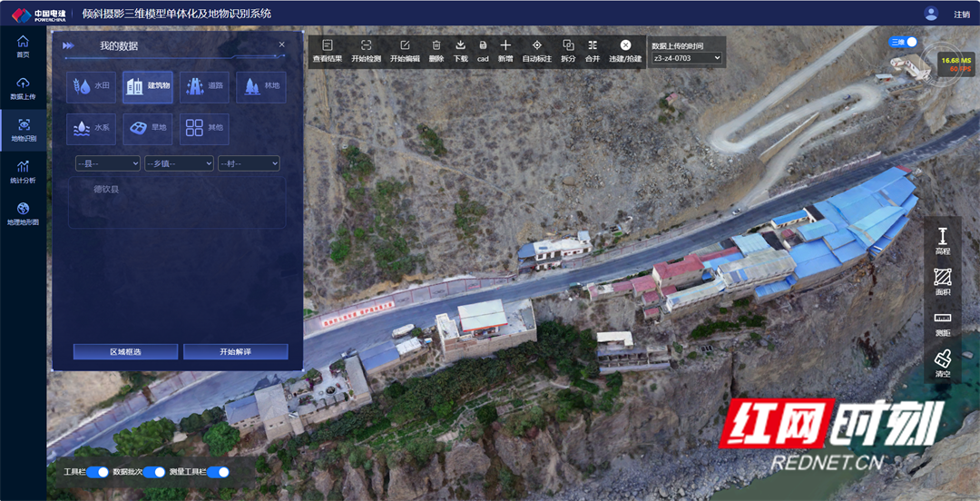
Task: Click the 区域框选 button
Action: 125,351
